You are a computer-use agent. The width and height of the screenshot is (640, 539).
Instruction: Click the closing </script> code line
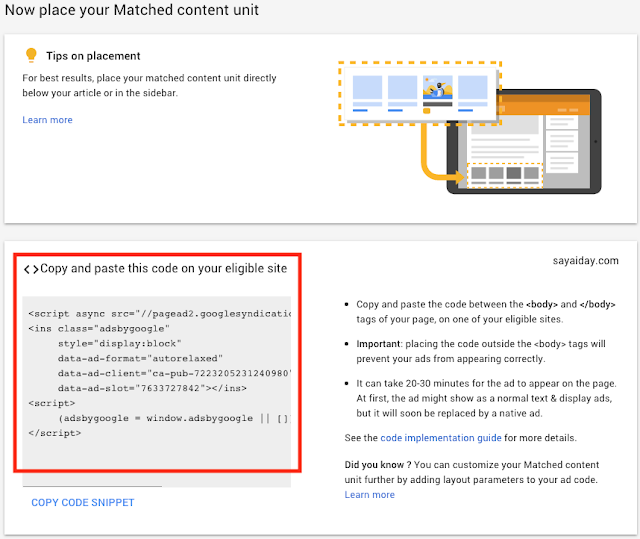click(55, 433)
